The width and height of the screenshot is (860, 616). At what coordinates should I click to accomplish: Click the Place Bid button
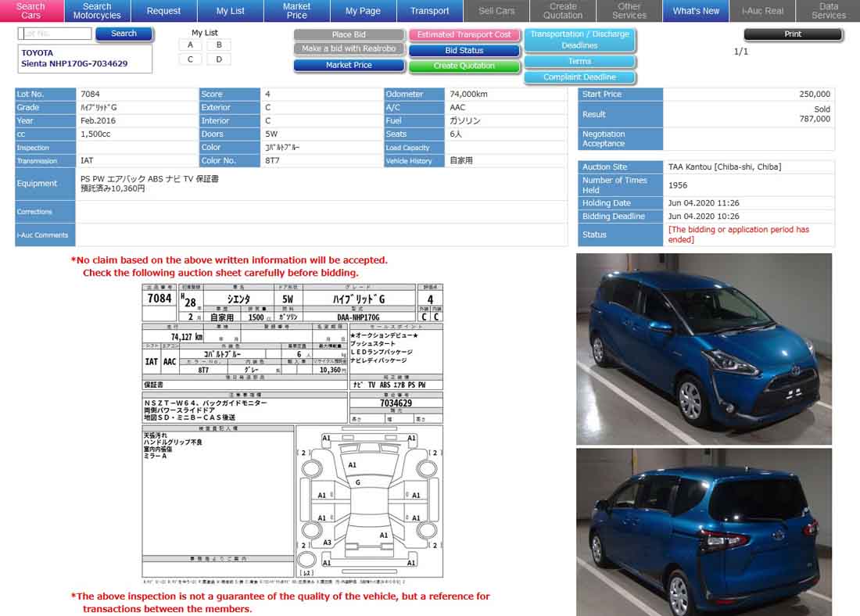(349, 34)
